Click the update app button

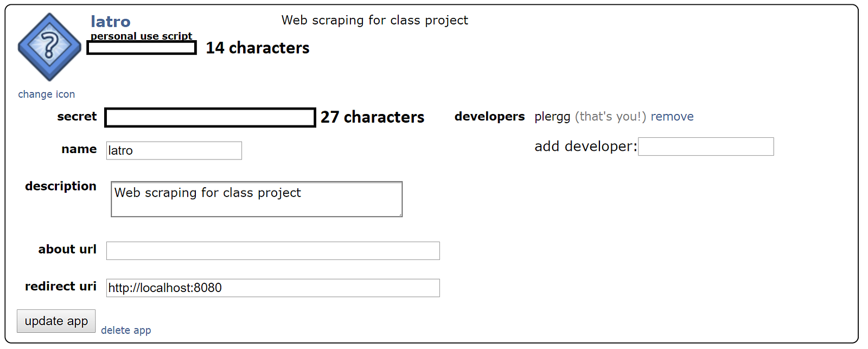(56, 321)
